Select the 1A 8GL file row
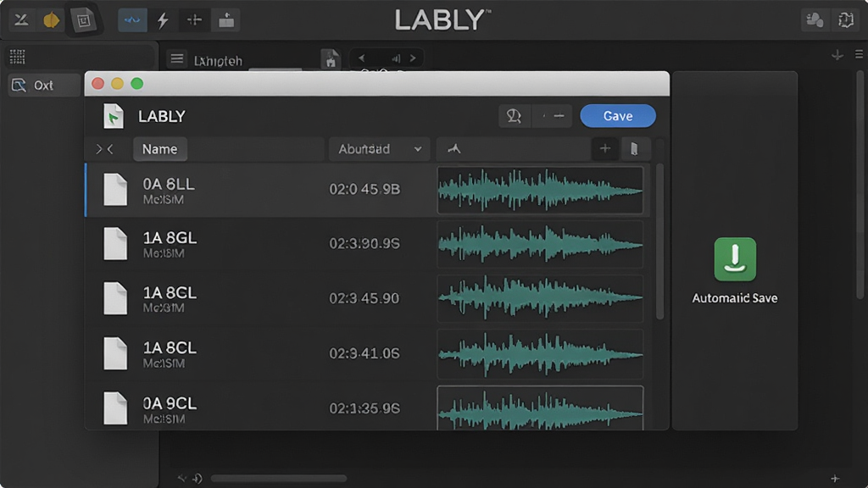This screenshot has height=488, width=868. click(368, 244)
